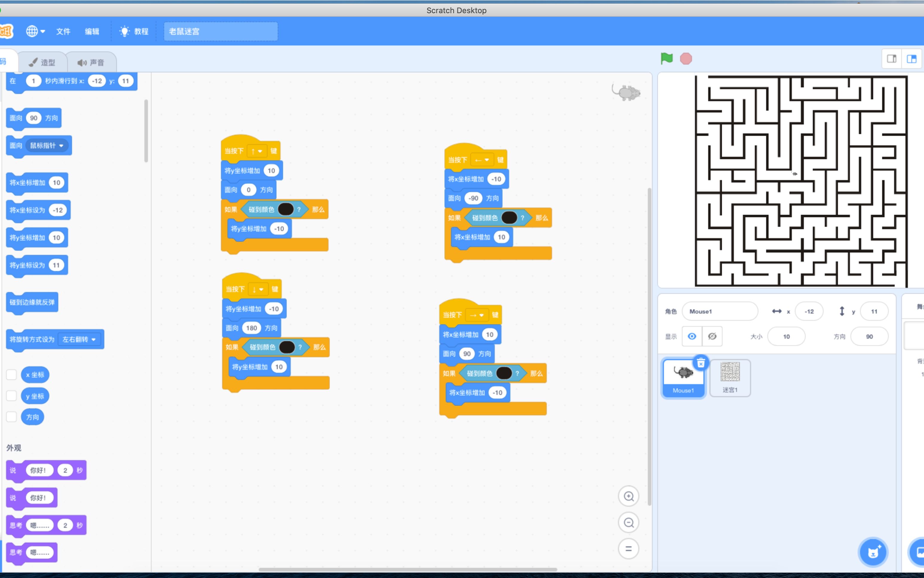924x578 pixels.
Task: Enable the y 坐标 reporter checkbox
Action: coord(11,396)
